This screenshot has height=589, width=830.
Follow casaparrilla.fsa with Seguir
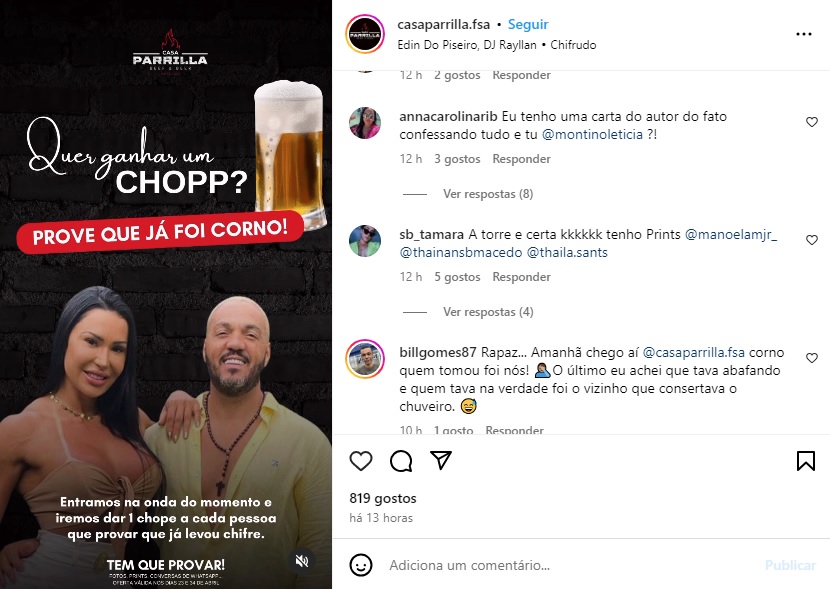coord(528,24)
